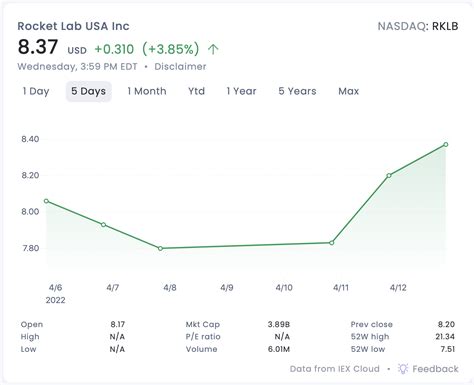Click the first chart point at 4/6
Image resolution: width=474 pixels, height=385 pixels.
click(46, 201)
